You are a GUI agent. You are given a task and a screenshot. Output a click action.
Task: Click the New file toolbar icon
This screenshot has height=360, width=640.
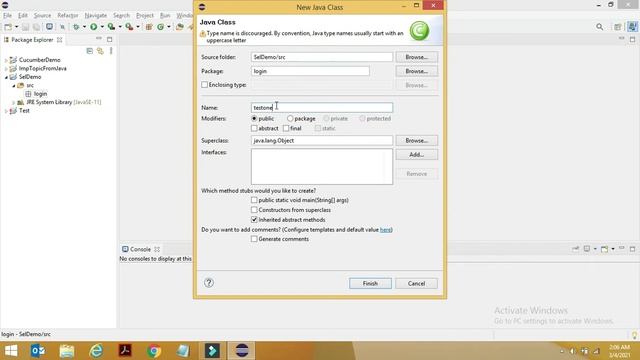[8, 27]
